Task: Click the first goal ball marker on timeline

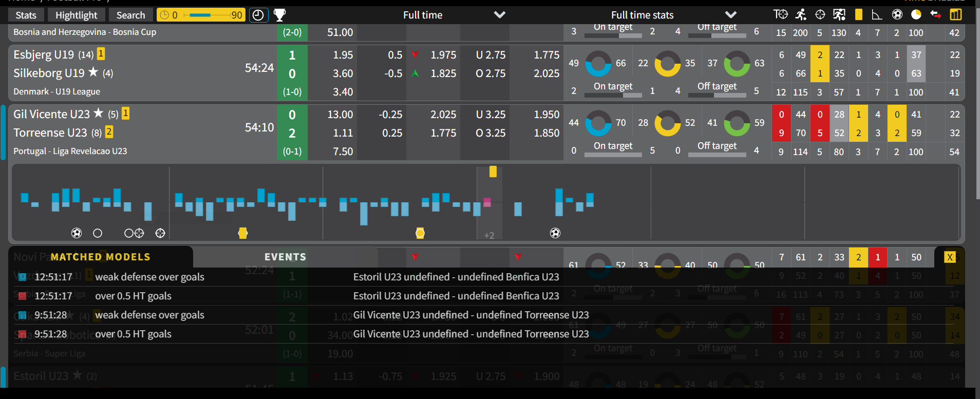Action: tap(77, 233)
